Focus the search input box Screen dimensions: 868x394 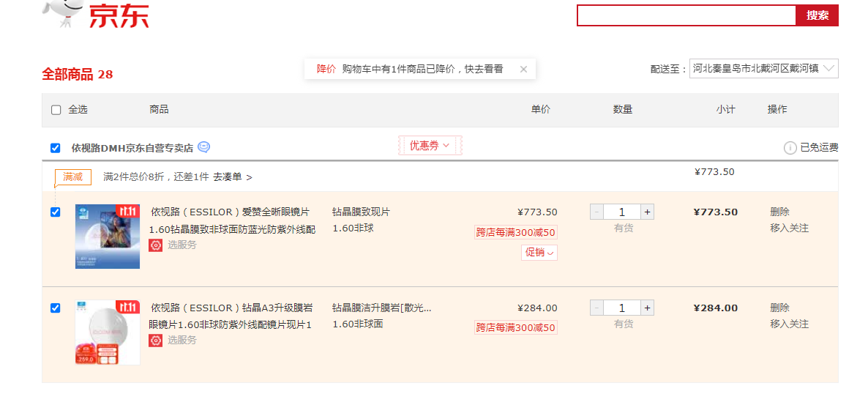686,15
